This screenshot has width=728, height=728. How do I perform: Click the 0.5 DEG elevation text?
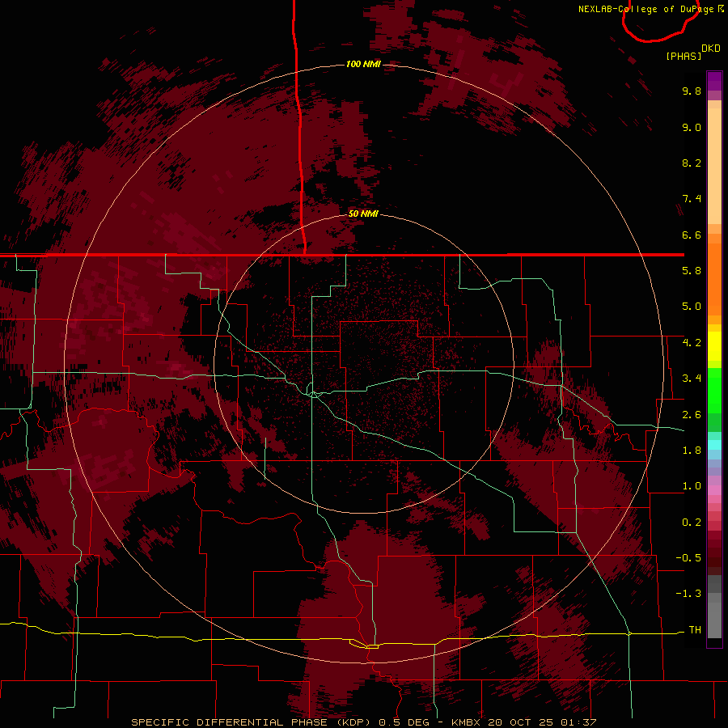coord(406,722)
